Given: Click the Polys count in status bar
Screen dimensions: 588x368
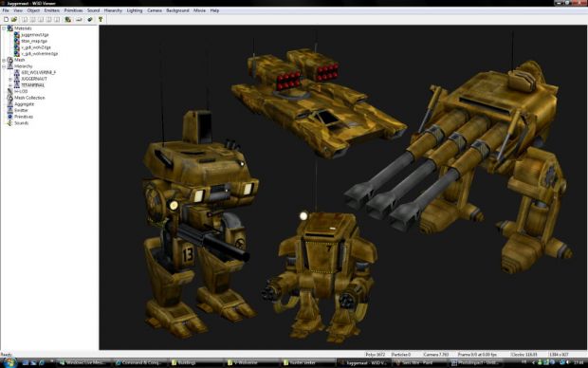Looking at the screenshot, I should pyautogui.click(x=376, y=355).
